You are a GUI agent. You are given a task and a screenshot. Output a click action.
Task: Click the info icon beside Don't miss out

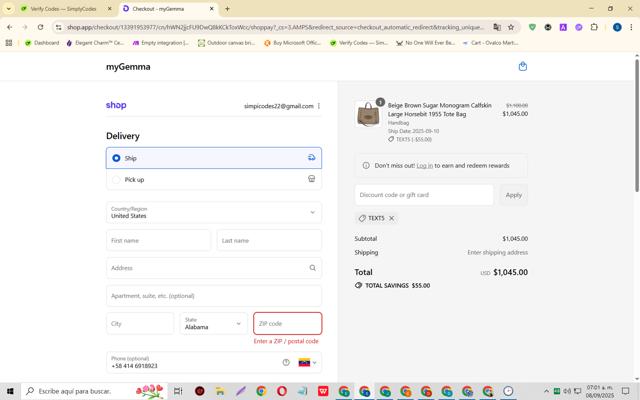click(366, 165)
